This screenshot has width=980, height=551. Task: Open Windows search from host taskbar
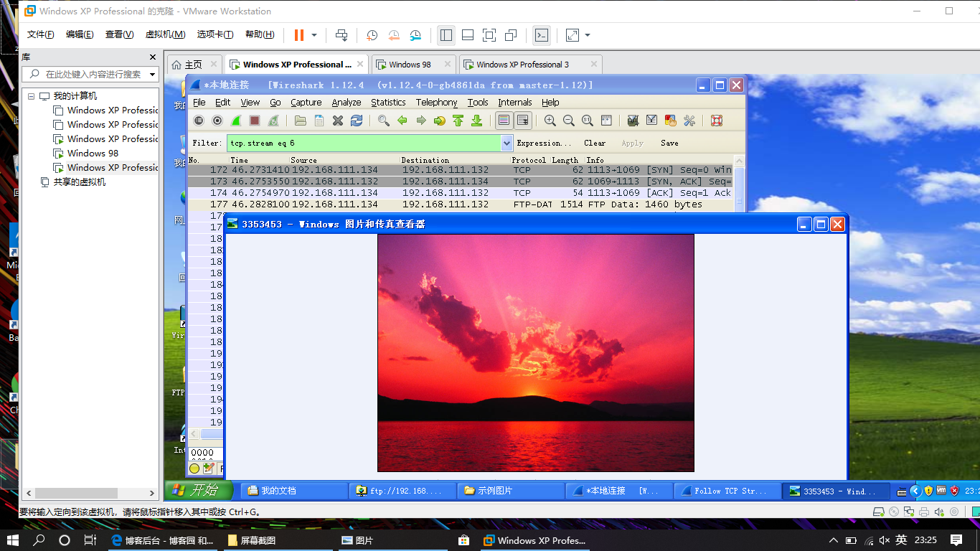(39, 540)
